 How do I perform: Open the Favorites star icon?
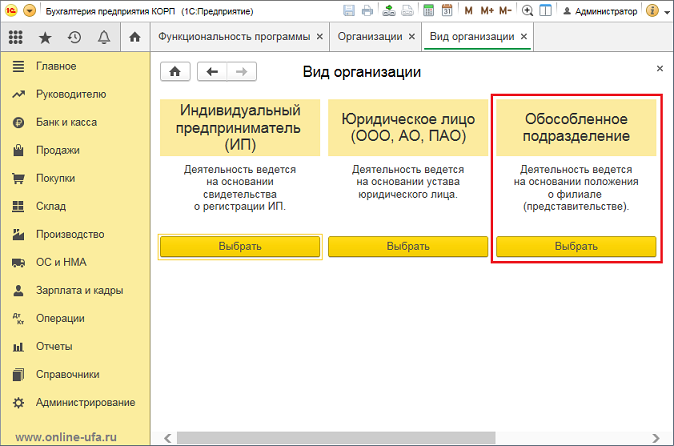pos(45,37)
